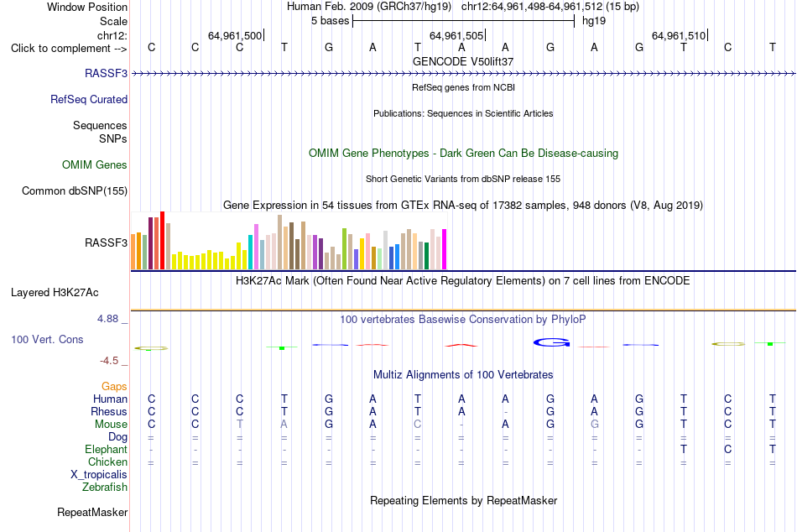The width and height of the screenshot is (797, 532).
Task: Click the large blue G in PhyloP track
Action: pos(551,343)
